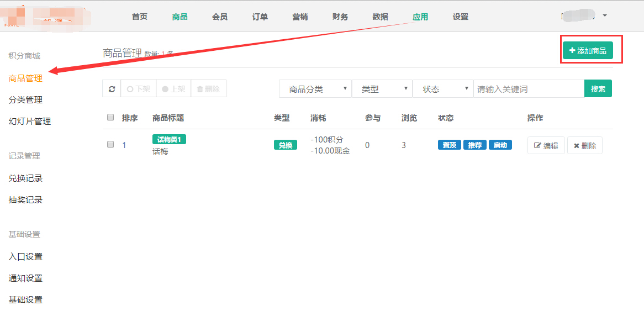Click the 编辑 edit button for 话梅

[546, 146]
